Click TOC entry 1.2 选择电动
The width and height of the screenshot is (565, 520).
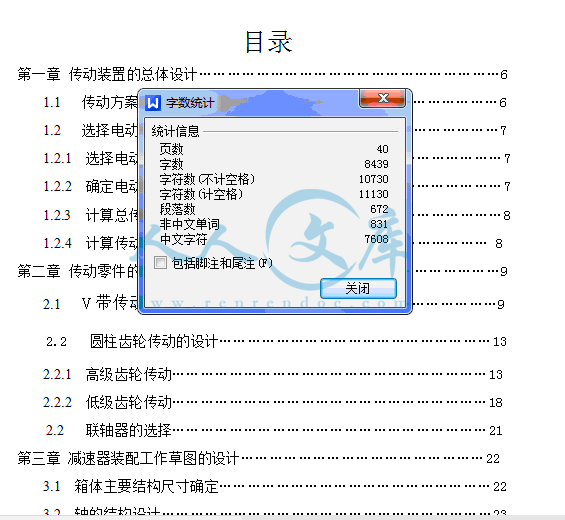(90, 130)
